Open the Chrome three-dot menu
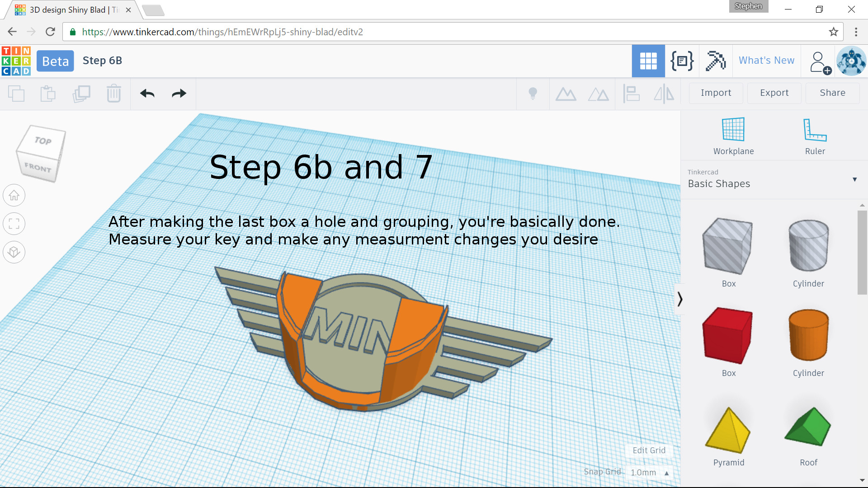This screenshot has height=488, width=868. [856, 32]
